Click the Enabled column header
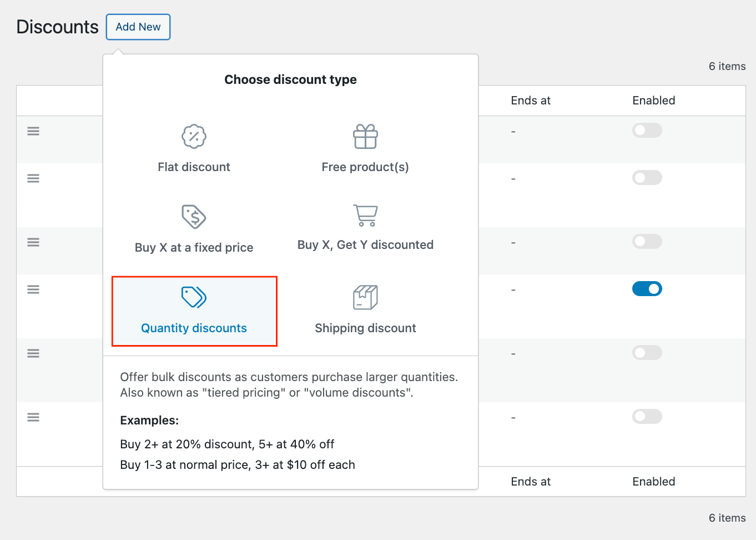 (x=653, y=101)
